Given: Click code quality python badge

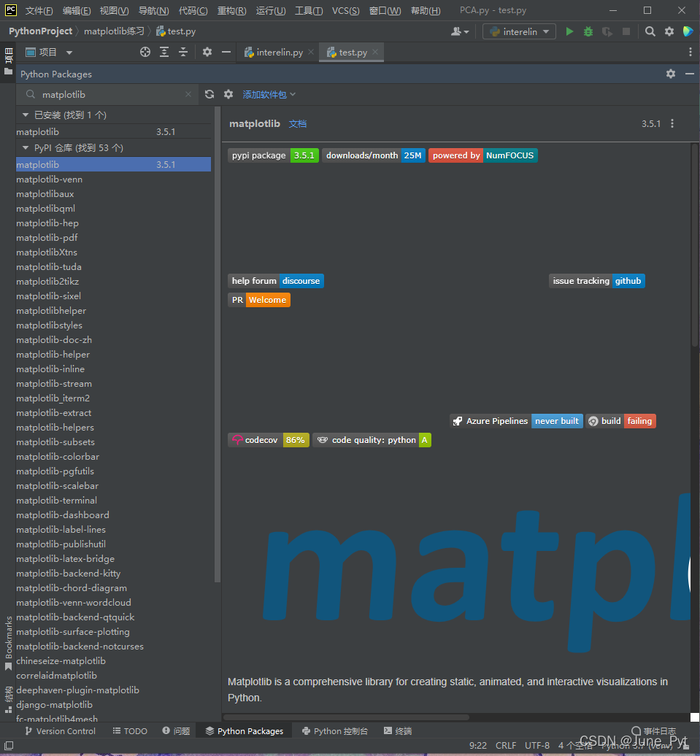Looking at the screenshot, I should (372, 440).
